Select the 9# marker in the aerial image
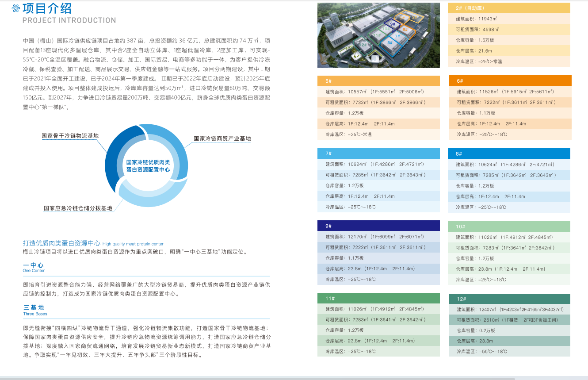The height and width of the screenshot is (380, 588). click(393, 24)
